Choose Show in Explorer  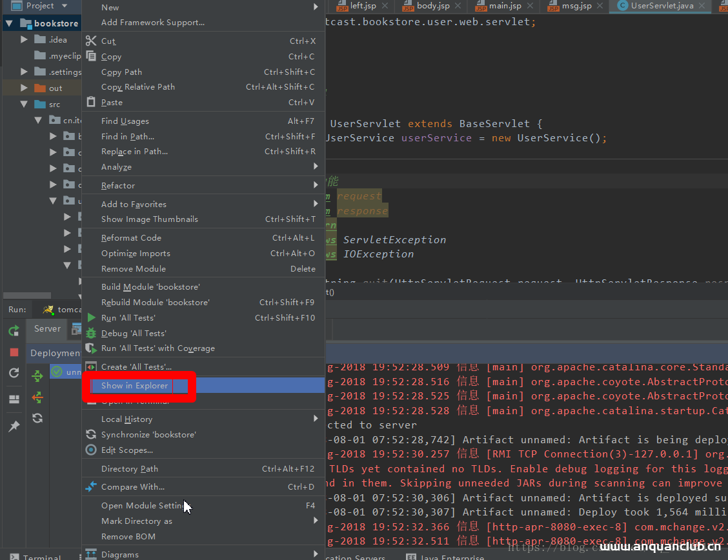click(203, 386)
